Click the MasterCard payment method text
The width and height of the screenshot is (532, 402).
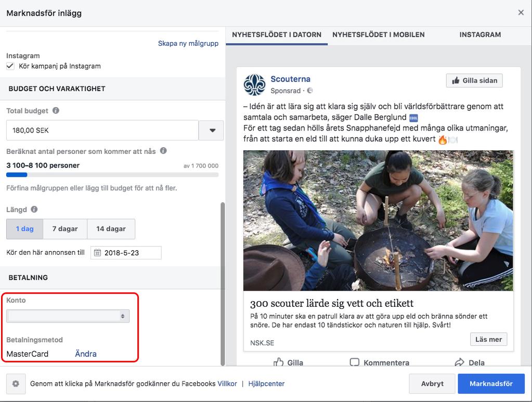(28, 354)
